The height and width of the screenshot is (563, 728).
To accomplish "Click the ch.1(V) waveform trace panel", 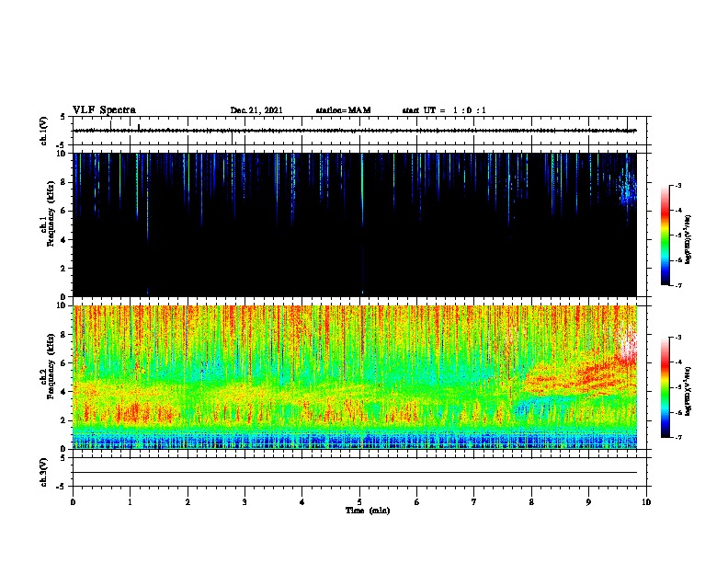I will [359, 131].
